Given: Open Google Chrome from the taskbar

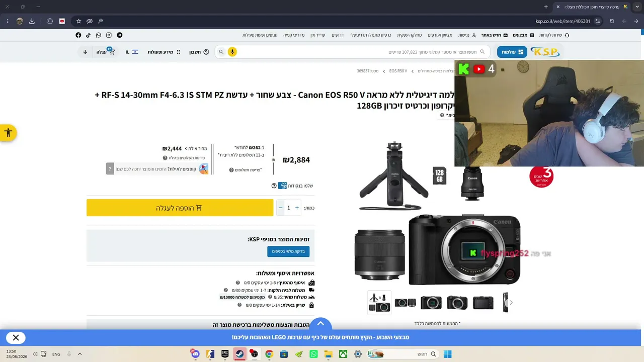Looking at the screenshot, I should 269,354.
